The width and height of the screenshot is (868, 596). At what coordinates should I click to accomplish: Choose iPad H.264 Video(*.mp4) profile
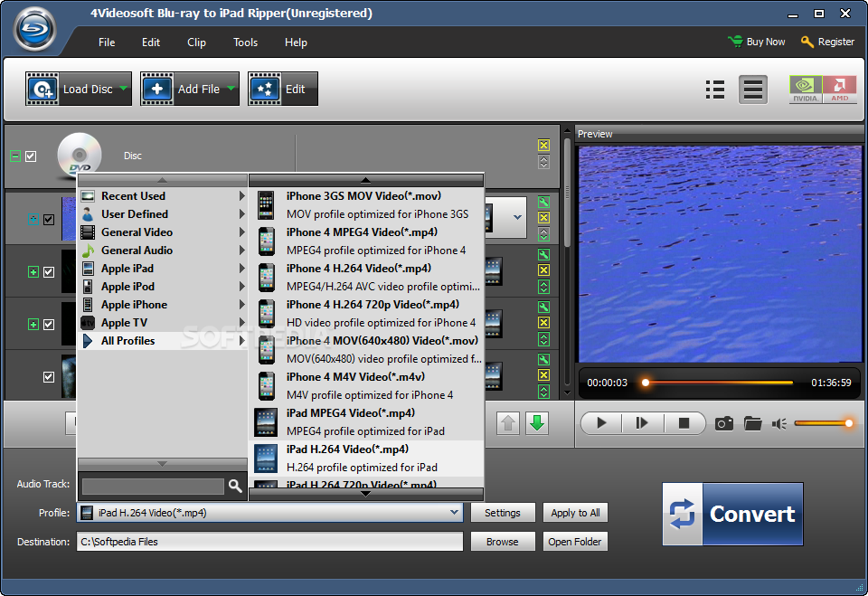point(366,458)
